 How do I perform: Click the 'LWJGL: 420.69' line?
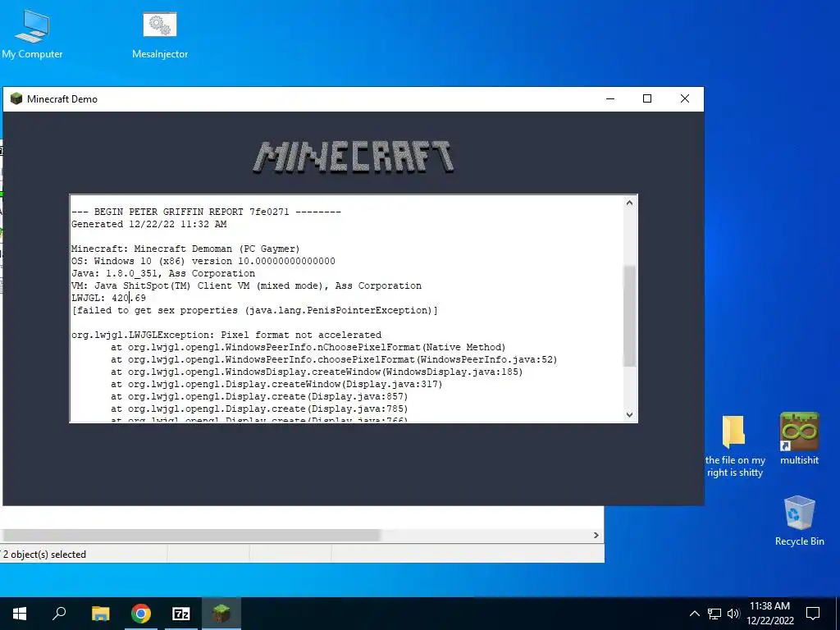pos(108,298)
